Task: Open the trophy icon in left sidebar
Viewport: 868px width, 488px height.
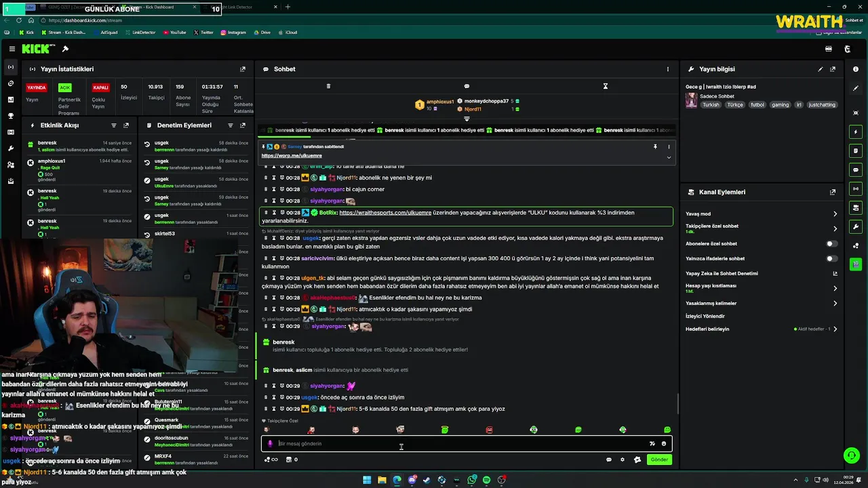Action: click(11, 116)
